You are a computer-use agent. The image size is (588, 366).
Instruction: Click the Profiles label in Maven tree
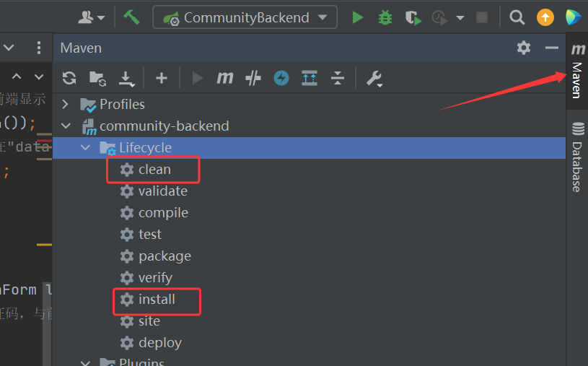click(x=122, y=105)
